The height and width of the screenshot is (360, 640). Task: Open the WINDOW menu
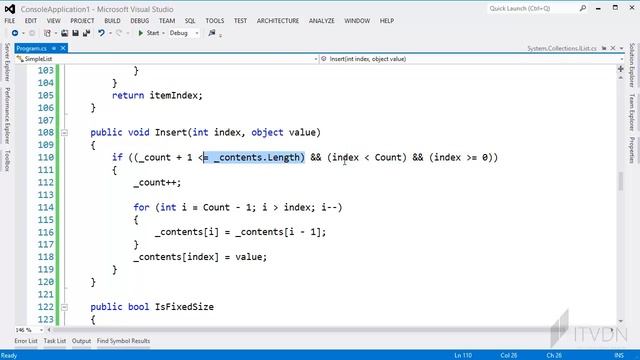pyautogui.click(x=357, y=20)
